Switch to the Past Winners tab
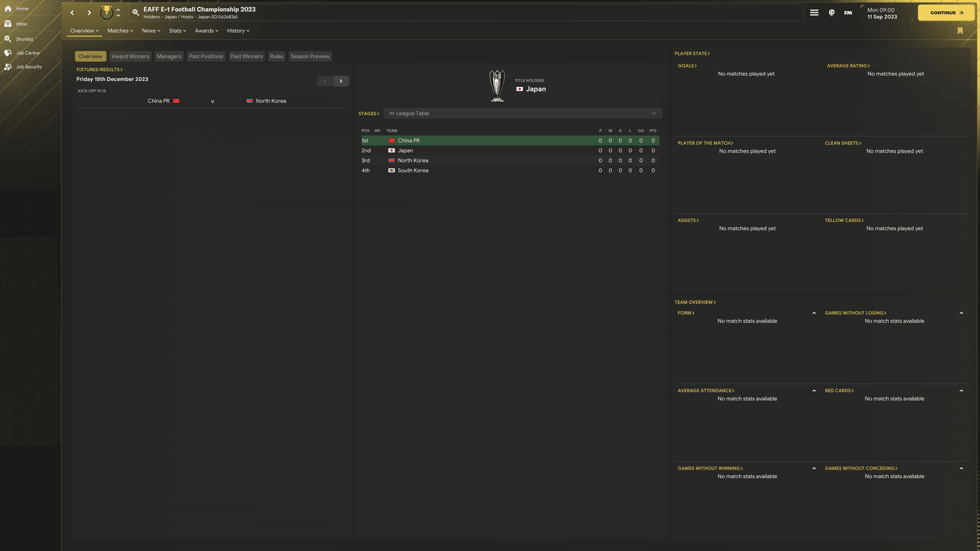 pyautogui.click(x=246, y=56)
